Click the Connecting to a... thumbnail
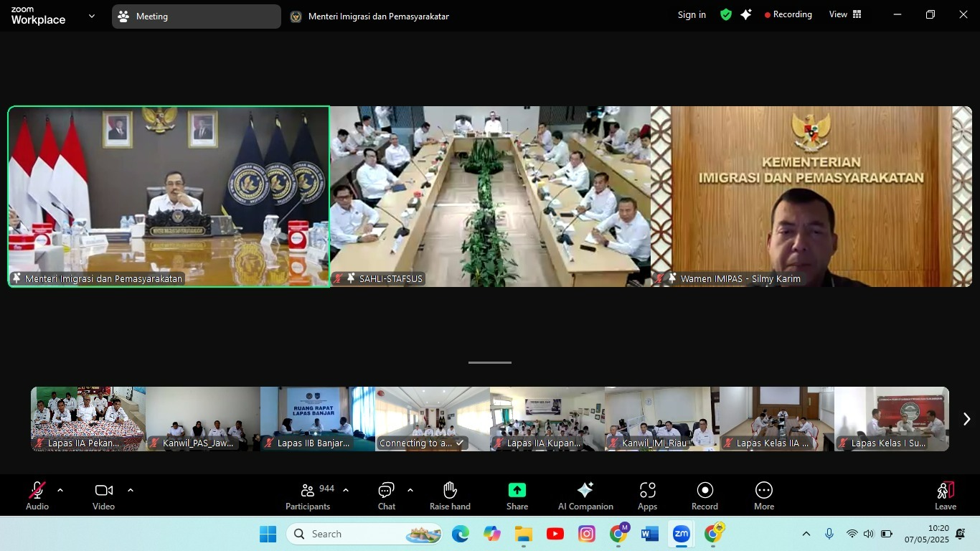Viewport: 980px width, 551px height. (433, 419)
